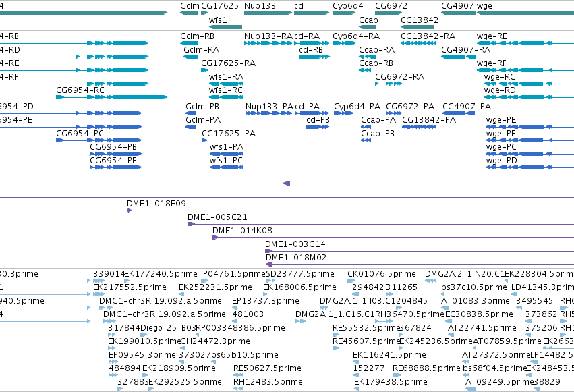574x392 pixels.
Task: Select the CG4907-RA transcript label
Action: [x=465, y=50]
